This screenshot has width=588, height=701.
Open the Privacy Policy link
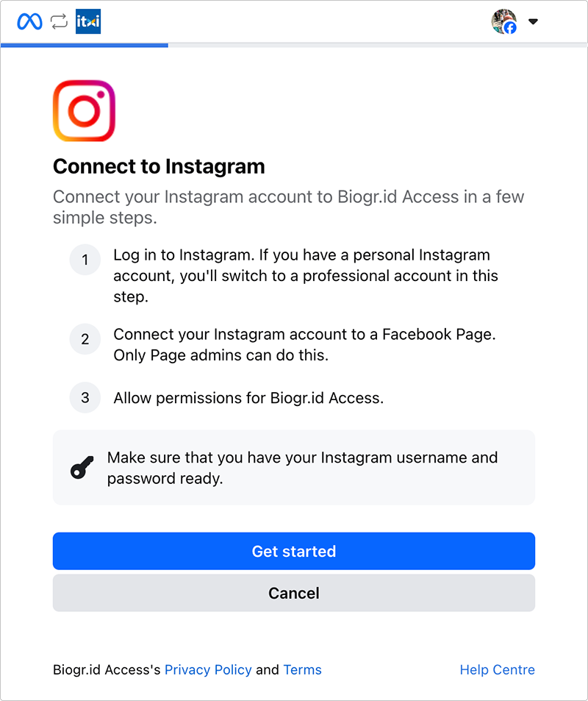pos(208,669)
